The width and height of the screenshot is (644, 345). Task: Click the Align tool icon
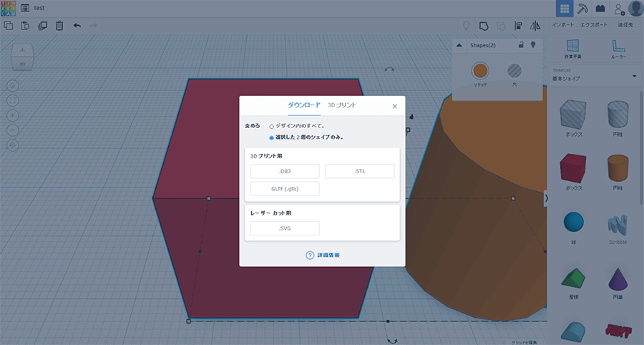[518, 26]
